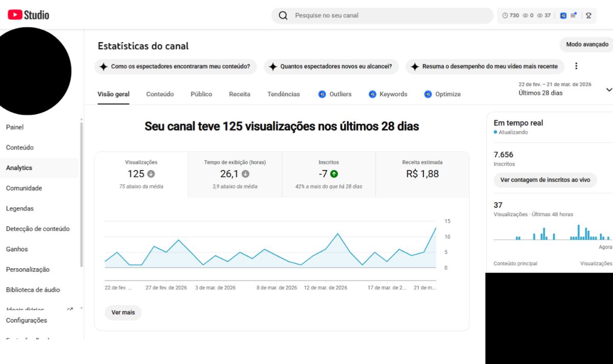
Task: Open Comunidade in the sidebar
Action: 39,188
